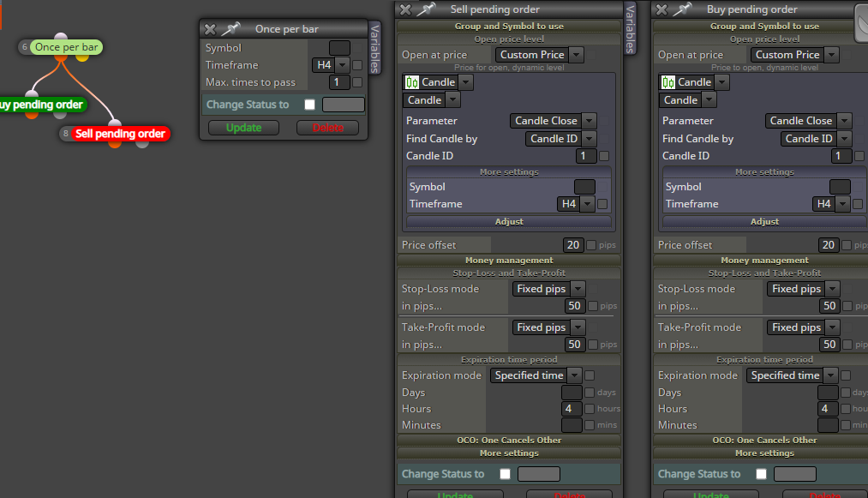Toggle Max. times to pass checkbox
Image resolution: width=868 pixels, height=498 pixels.
point(357,82)
